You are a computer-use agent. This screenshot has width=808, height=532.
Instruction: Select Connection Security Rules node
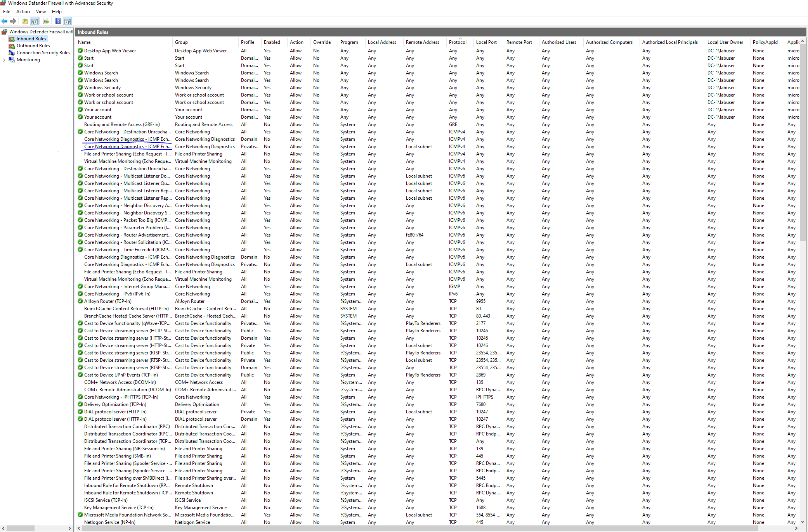(43, 53)
